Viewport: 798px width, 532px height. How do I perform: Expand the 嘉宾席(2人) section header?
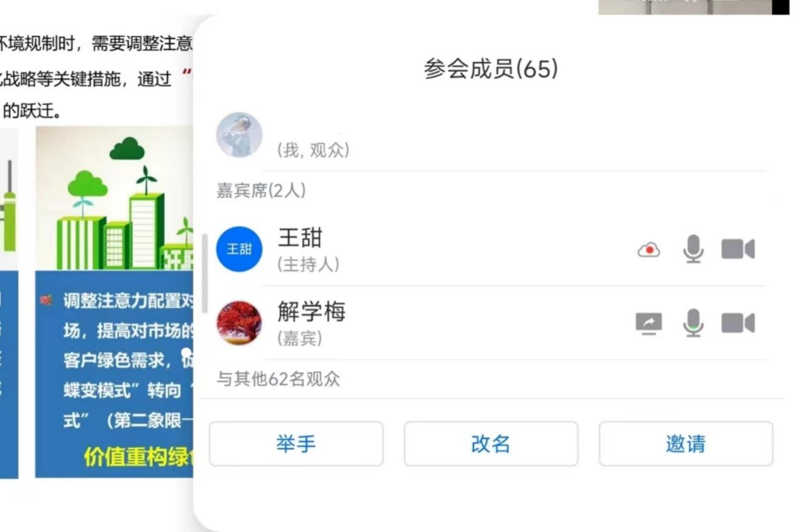pyautogui.click(x=261, y=191)
